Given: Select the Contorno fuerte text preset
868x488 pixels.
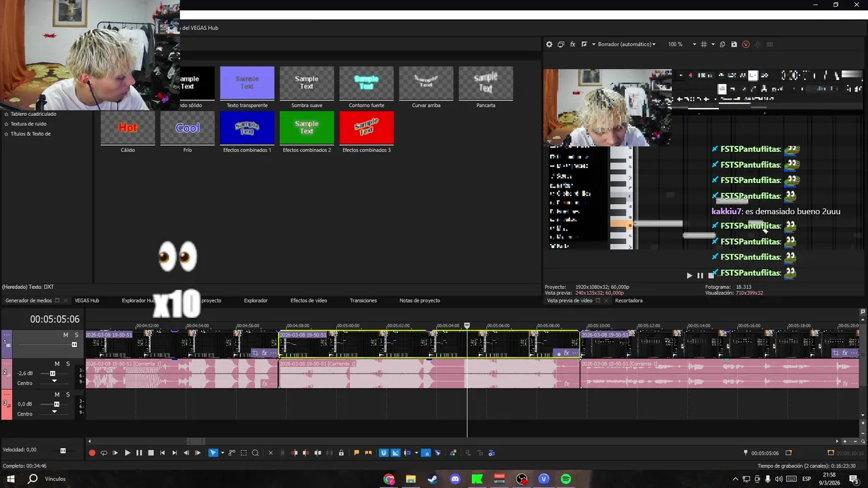Looking at the screenshot, I should pyautogui.click(x=366, y=87).
